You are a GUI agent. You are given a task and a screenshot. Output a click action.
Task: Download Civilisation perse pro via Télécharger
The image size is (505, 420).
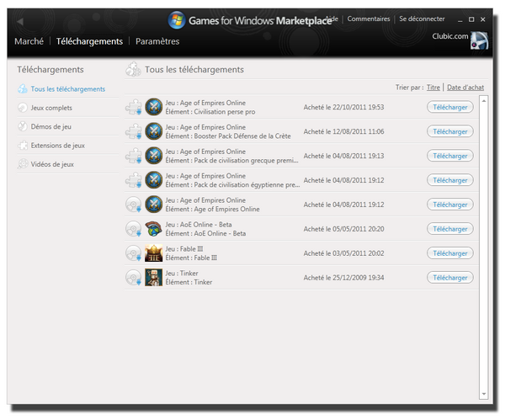pos(450,107)
